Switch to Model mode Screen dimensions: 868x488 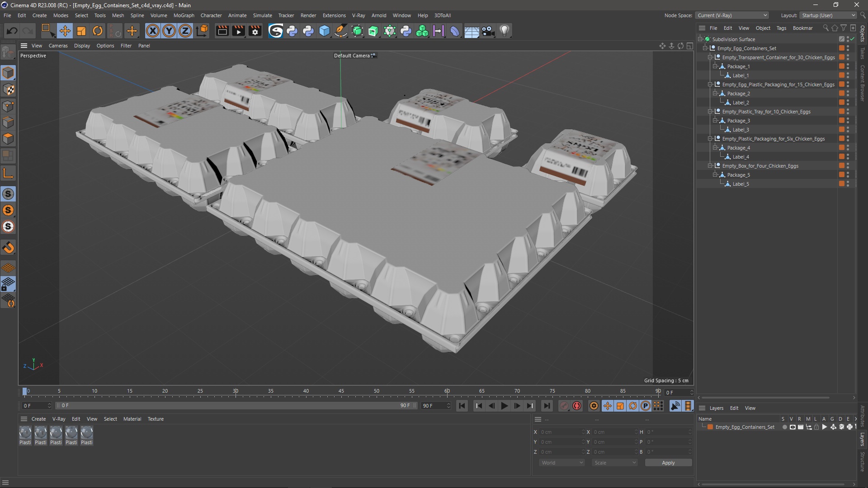[8, 73]
